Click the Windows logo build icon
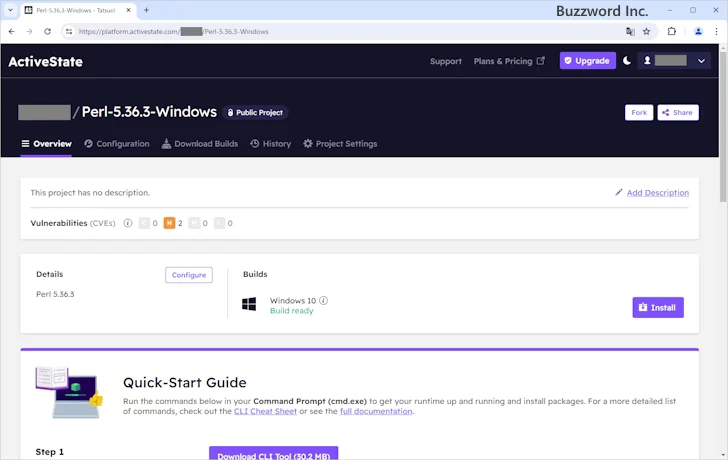728x460 pixels. click(249, 304)
